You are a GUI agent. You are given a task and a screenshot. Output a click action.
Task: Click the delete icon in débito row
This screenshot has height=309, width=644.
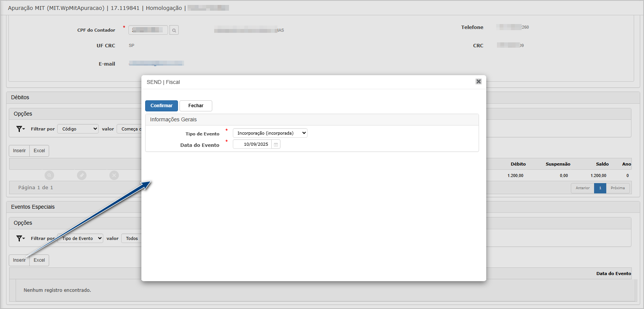pos(114,175)
